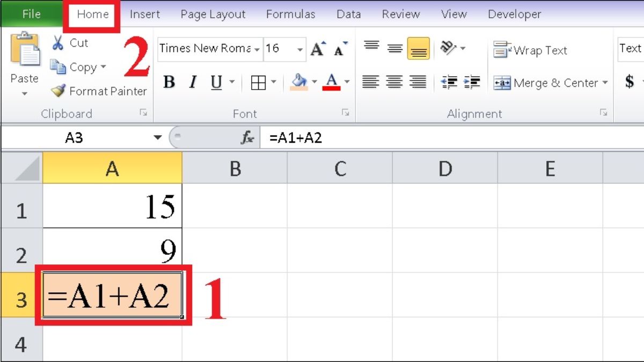Cut the selection with scissors icon

coord(57,43)
